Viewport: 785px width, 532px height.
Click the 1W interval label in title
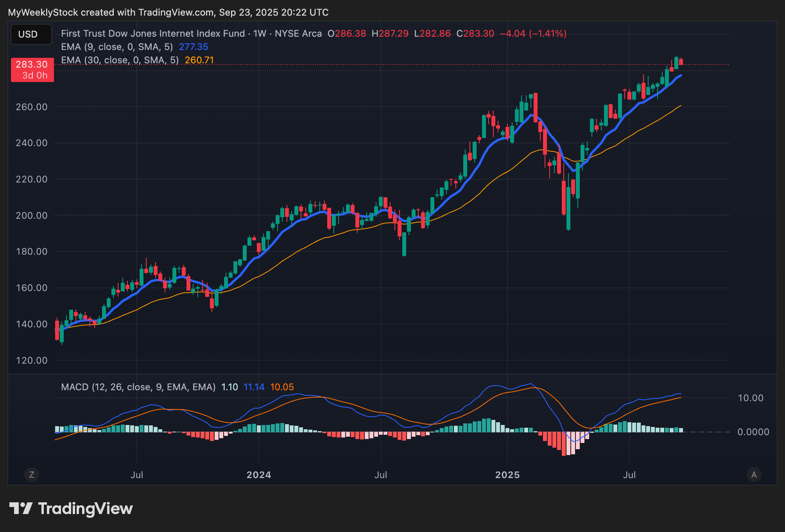coord(260,34)
